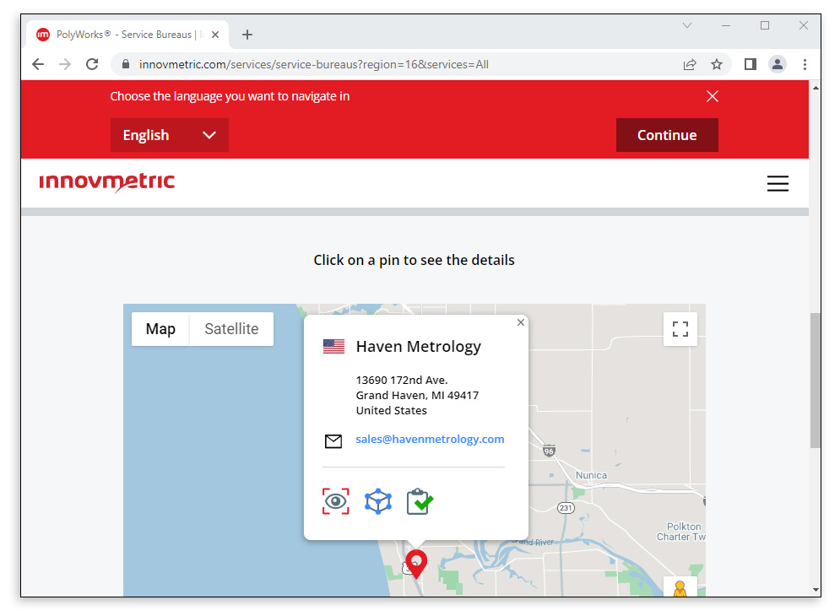Screen dimensions: 840x616
Task: Switch to Map view
Action: [x=160, y=329]
